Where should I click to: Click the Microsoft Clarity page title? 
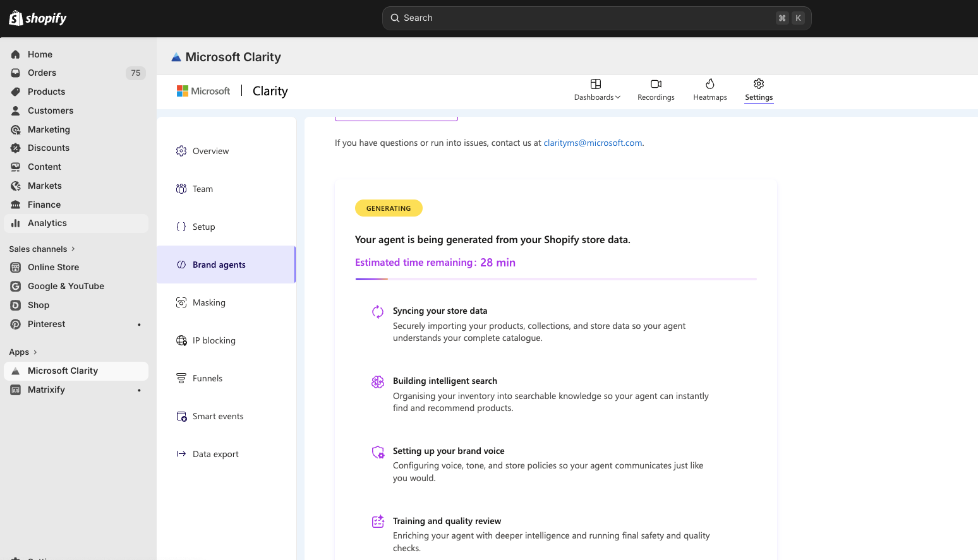pos(233,57)
